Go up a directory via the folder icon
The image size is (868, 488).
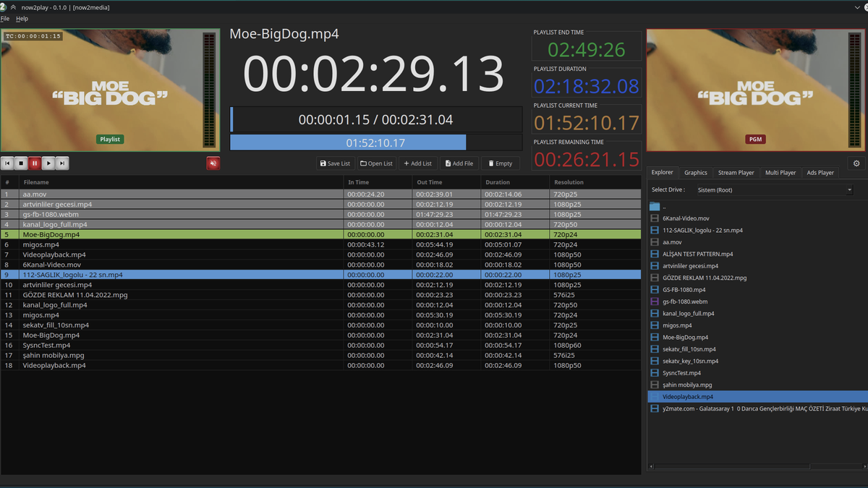pyautogui.click(x=655, y=206)
